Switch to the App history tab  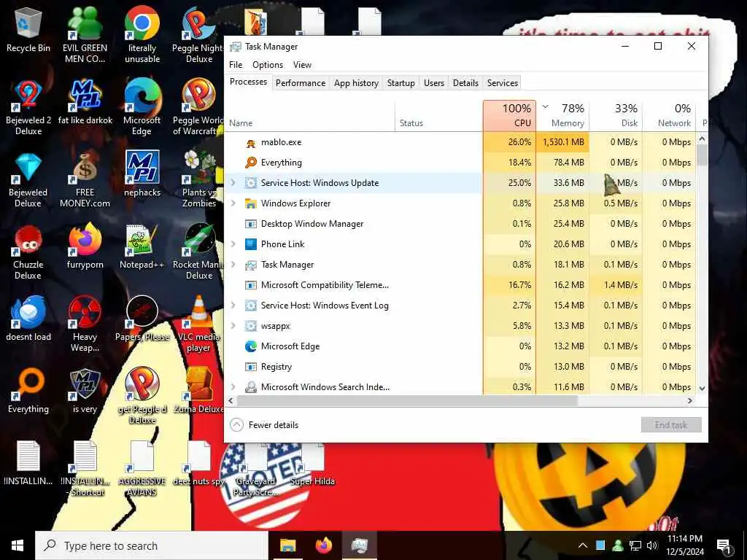click(356, 83)
